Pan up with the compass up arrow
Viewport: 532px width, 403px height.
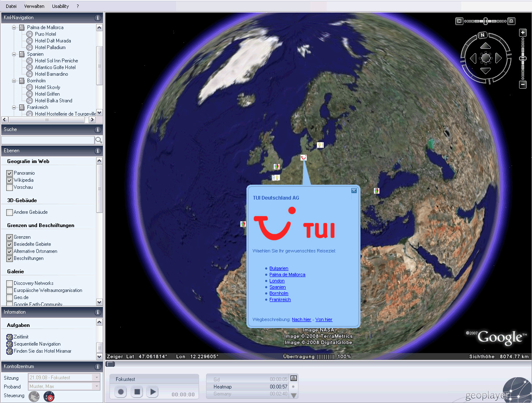[485, 46]
